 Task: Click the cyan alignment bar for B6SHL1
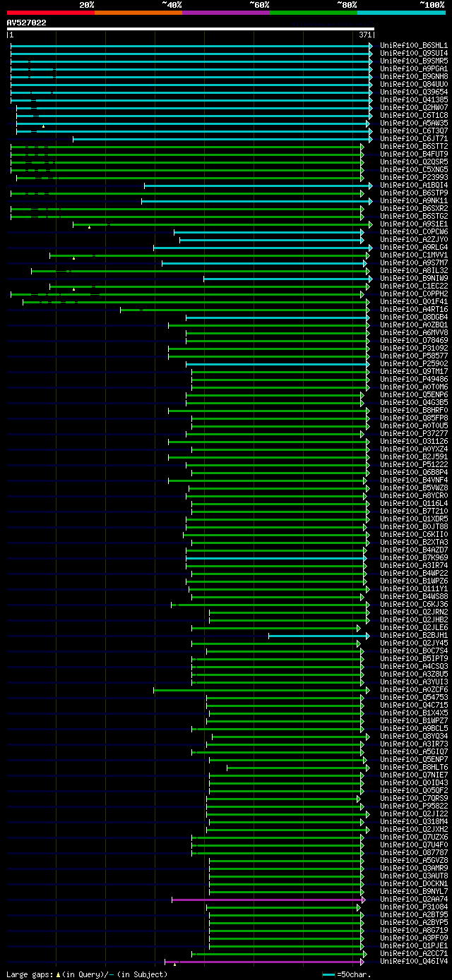[x=191, y=45]
